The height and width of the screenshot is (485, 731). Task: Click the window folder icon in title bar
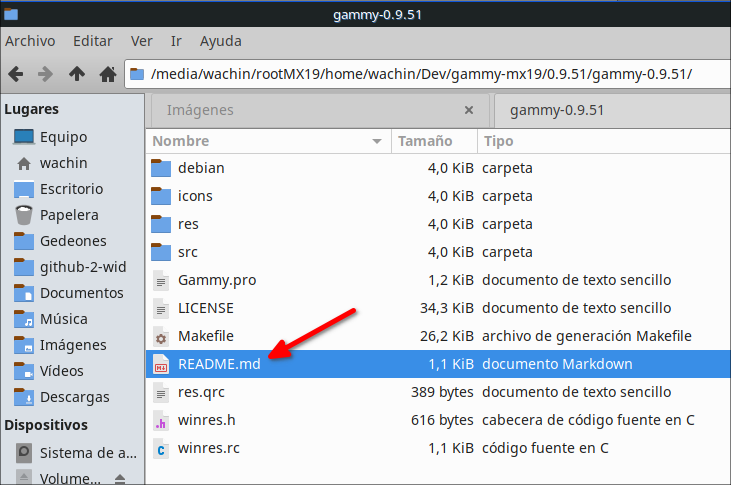(x=11, y=14)
